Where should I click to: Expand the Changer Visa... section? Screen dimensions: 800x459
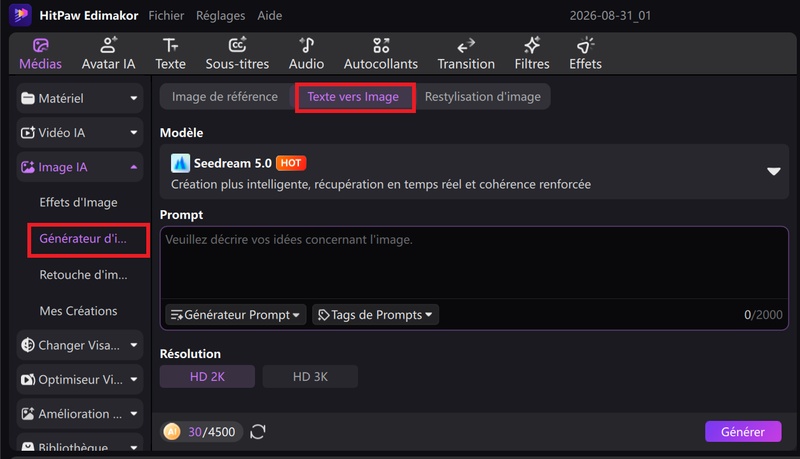(x=134, y=345)
